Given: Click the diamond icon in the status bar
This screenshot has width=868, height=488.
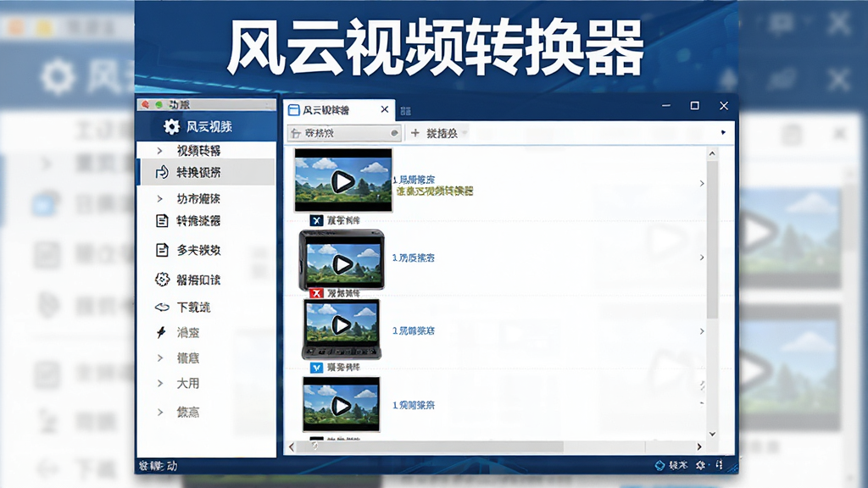Looking at the screenshot, I should tap(659, 465).
